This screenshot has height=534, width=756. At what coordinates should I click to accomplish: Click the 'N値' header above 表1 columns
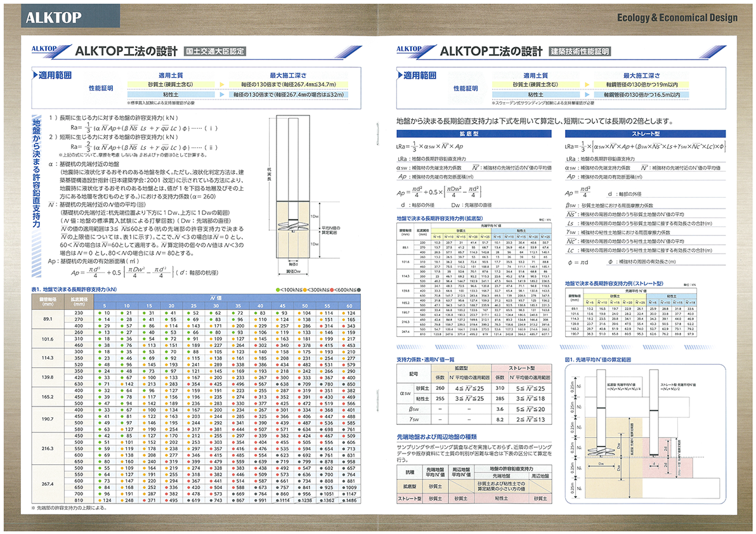click(x=216, y=298)
